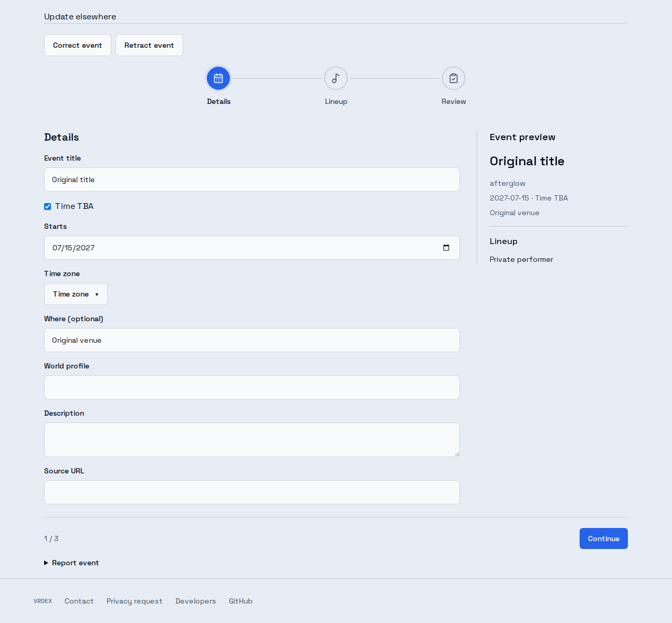Viewport: 672px width, 623px height.
Task: Click the 2027-07-15 · Time TBA preview line
Action: point(529,198)
